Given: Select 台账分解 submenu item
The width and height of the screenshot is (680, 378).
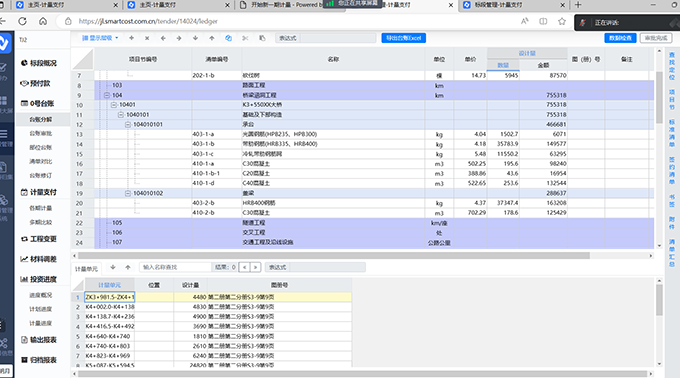Looking at the screenshot, I should [x=41, y=119].
